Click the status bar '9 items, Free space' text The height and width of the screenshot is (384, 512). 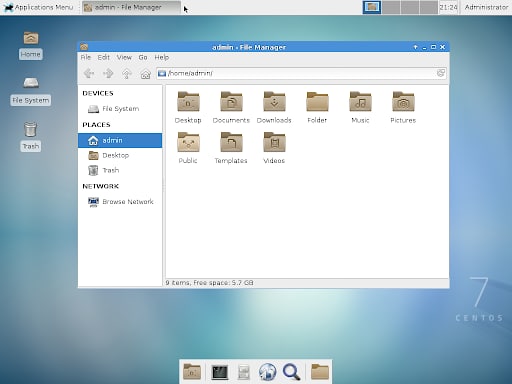click(209, 283)
